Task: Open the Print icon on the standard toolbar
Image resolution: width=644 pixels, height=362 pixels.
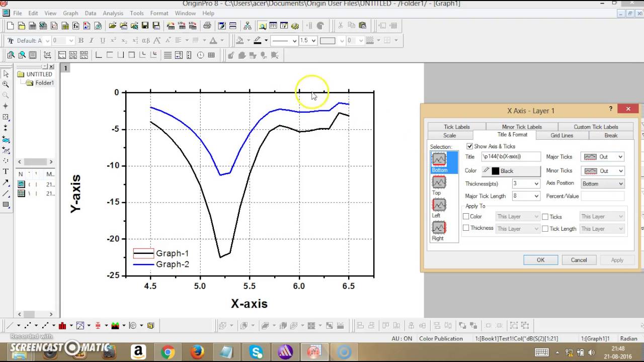Action: [207, 26]
